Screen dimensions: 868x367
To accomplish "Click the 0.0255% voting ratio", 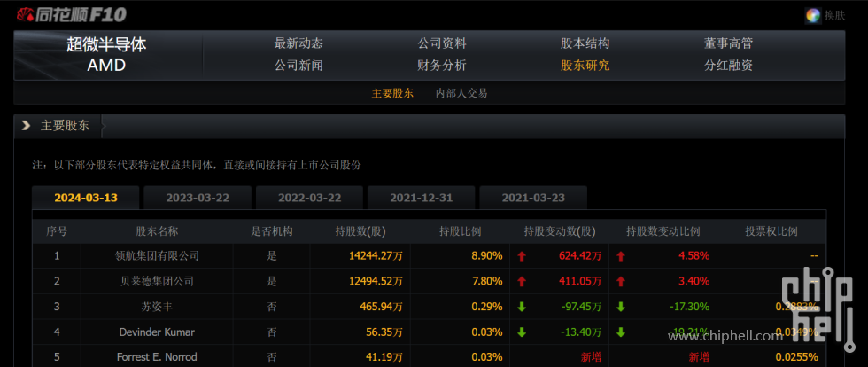I will [x=796, y=357].
